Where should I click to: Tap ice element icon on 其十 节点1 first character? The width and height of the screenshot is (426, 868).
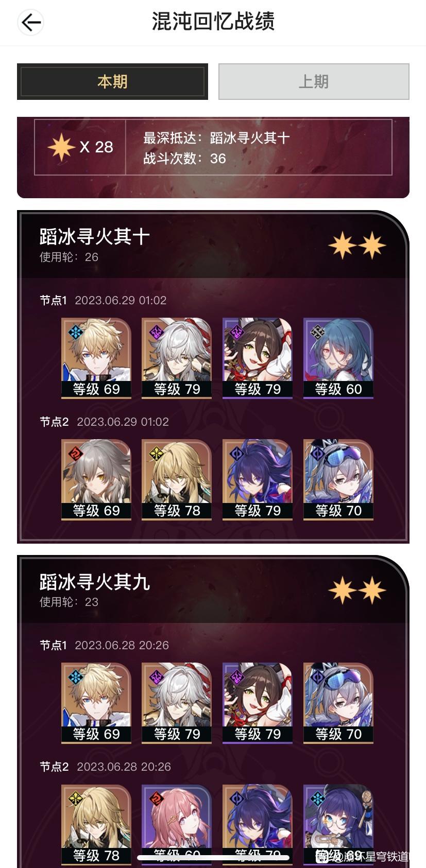pos(76,332)
